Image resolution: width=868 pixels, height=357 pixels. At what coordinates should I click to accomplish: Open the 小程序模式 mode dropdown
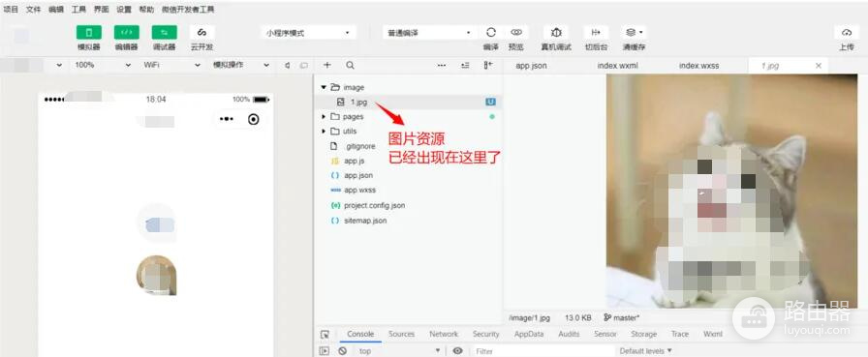[308, 33]
